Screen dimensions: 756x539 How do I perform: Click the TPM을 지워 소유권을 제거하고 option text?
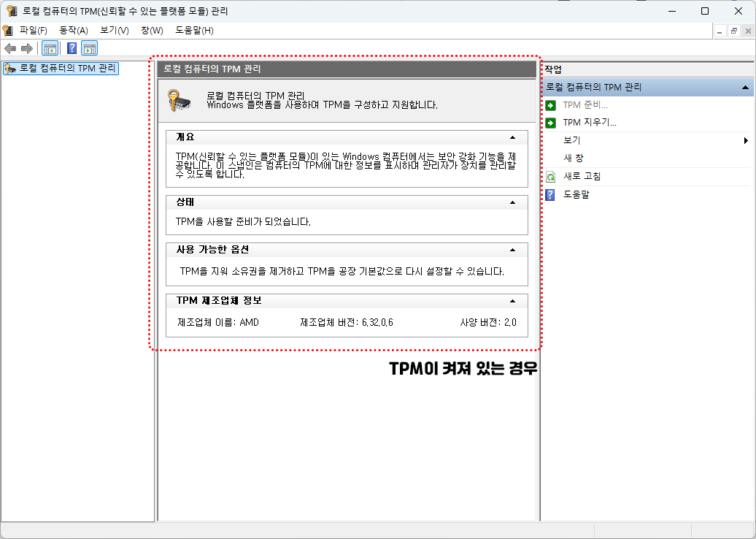click(x=342, y=271)
